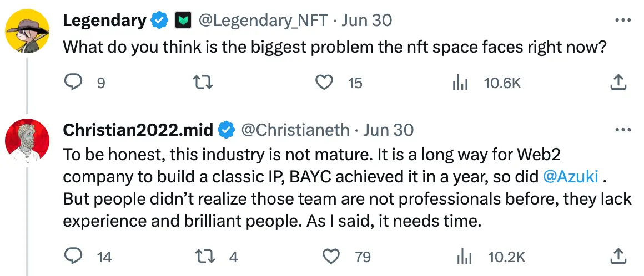Image resolution: width=644 pixels, height=276 pixels.
Task: View analytics showing 10.6K views
Action: click(x=460, y=83)
